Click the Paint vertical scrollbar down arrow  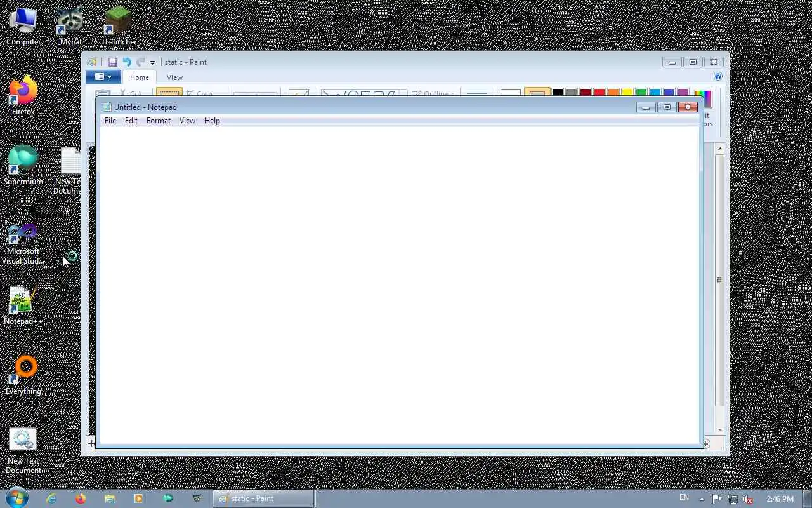pyautogui.click(x=719, y=430)
